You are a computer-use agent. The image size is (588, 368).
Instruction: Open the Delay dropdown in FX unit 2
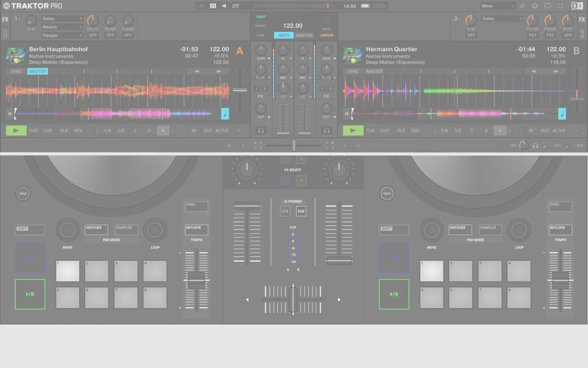[502, 18]
